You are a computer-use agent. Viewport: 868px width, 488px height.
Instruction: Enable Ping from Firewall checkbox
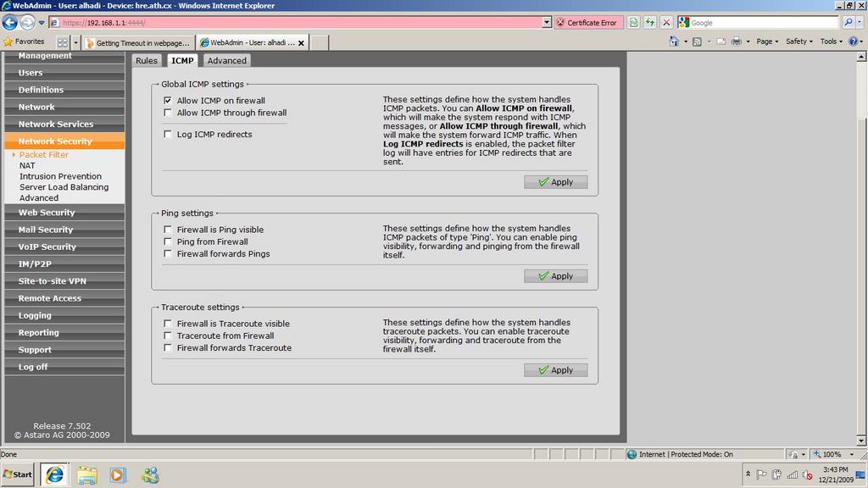pos(168,241)
